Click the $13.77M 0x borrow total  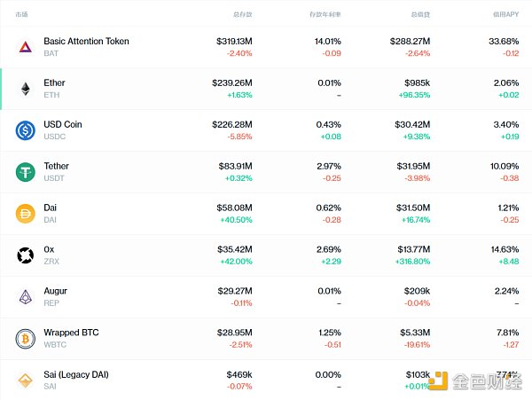coord(414,250)
